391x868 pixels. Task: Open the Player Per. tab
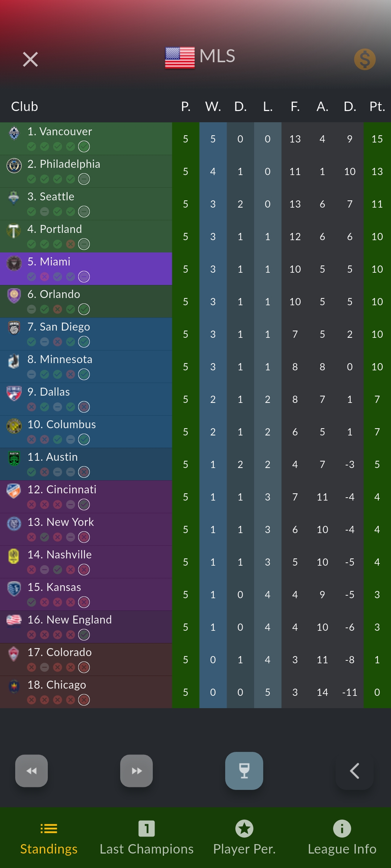pos(244,838)
